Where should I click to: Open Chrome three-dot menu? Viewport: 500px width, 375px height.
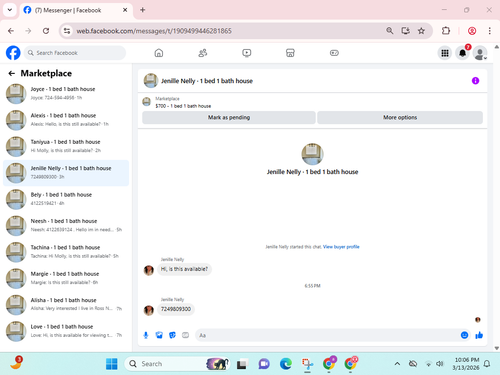(489, 31)
